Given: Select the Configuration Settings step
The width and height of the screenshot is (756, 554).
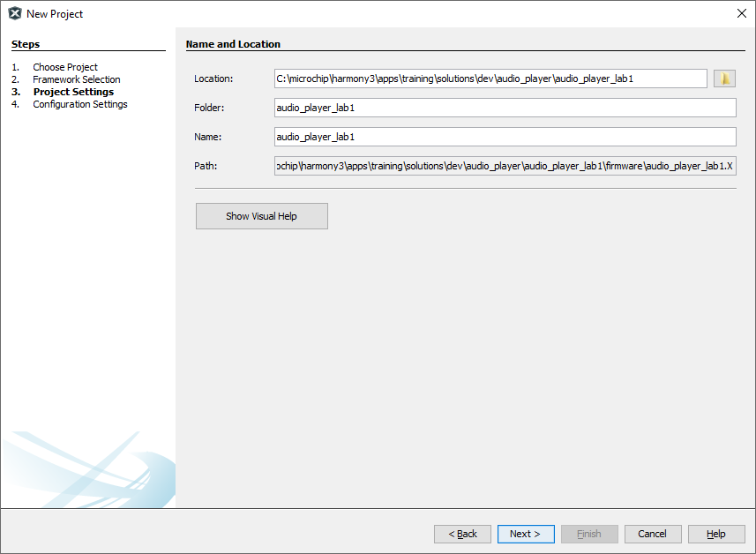Looking at the screenshot, I should coord(80,104).
